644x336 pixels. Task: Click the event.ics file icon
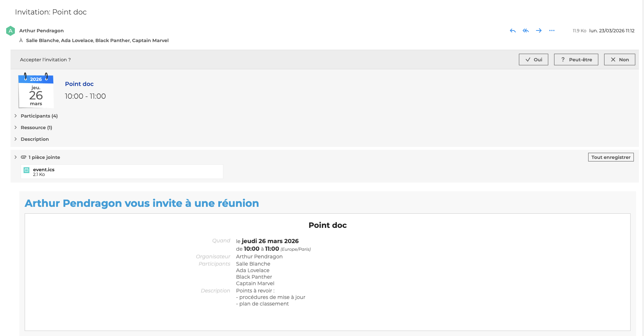pos(26,170)
